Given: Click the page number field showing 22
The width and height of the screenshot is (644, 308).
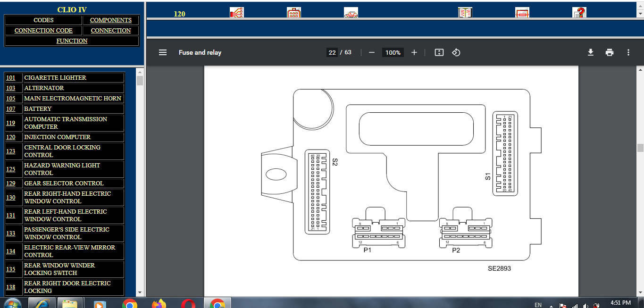Looking at the screenshot, I should click(x=332, y=52).
